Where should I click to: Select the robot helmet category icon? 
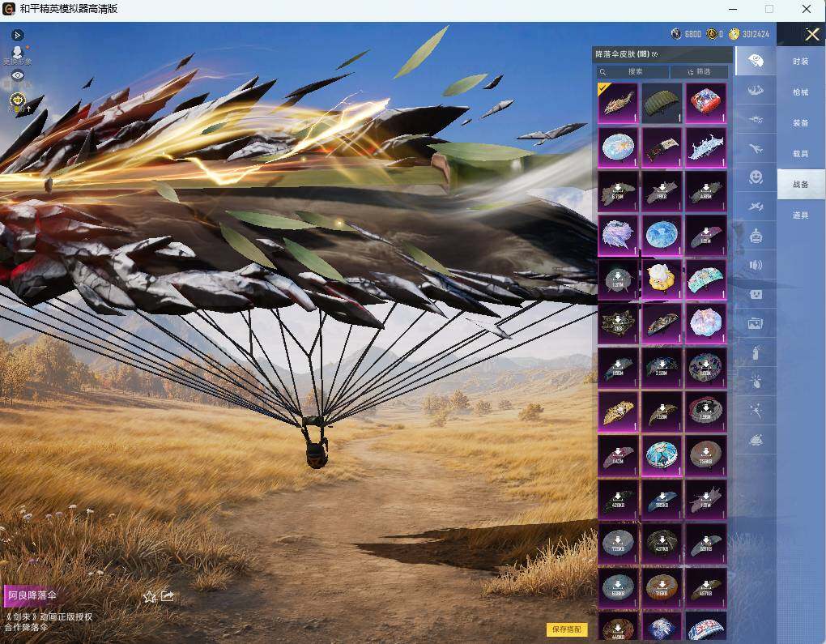click(x=756, y=236)
